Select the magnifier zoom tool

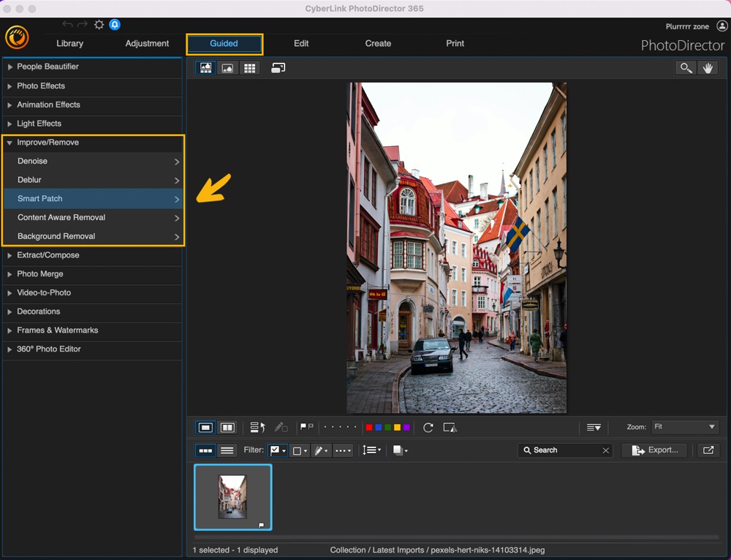coord(686,68)
